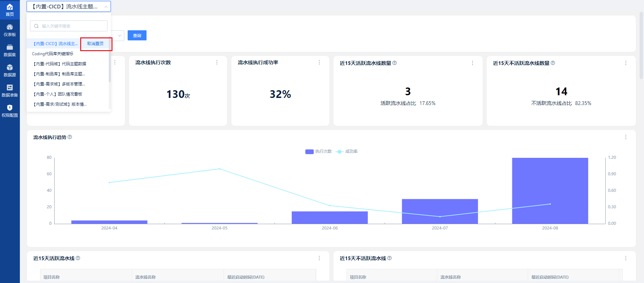Click 2024-05 success rate line point

pos(220,169)
